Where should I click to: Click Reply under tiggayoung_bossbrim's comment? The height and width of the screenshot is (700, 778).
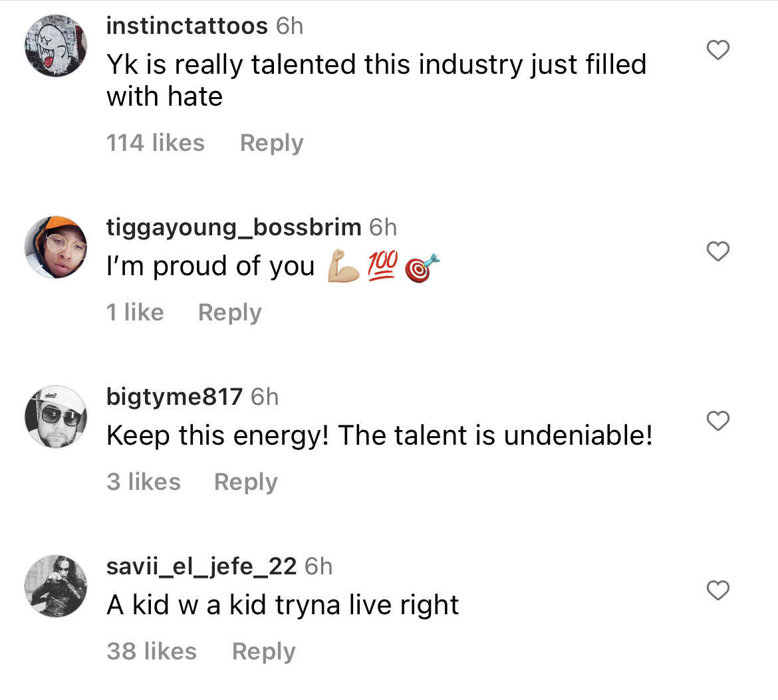tap(229, 312)
